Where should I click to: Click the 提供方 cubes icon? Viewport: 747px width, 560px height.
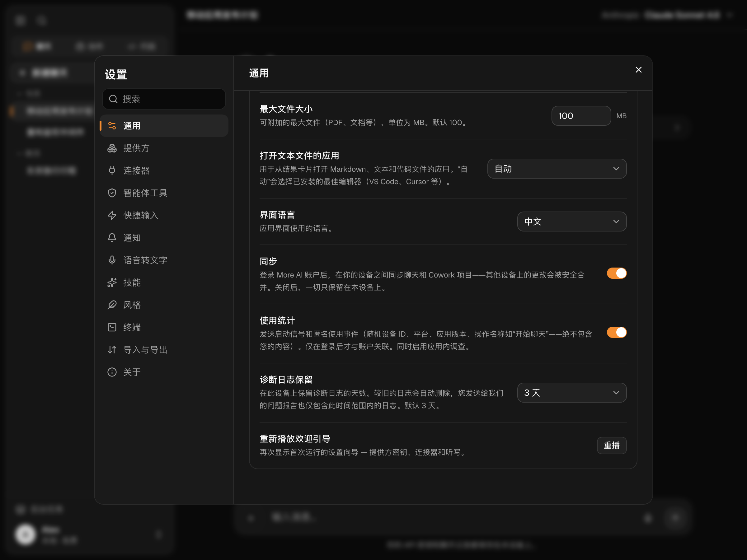pyautogui.click(x=112, y=148)
